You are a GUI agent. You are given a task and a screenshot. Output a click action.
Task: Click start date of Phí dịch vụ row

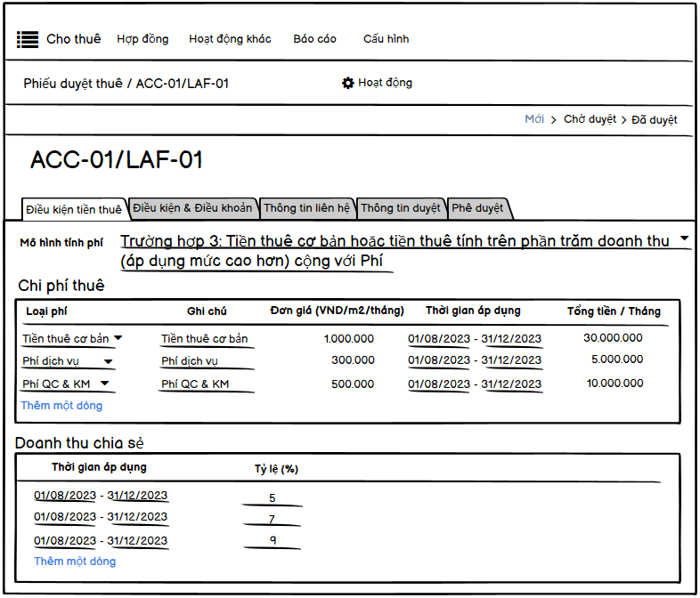pyautogui.click(x=439, y=360)
